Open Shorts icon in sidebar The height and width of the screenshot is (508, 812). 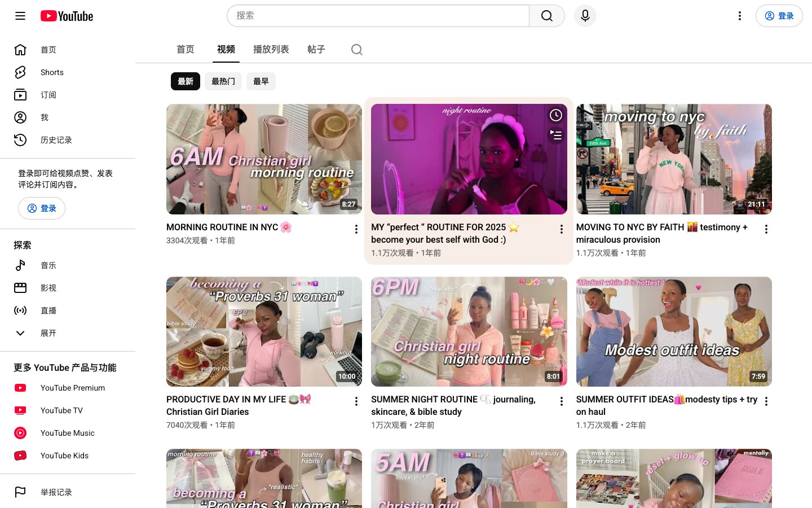20,72
